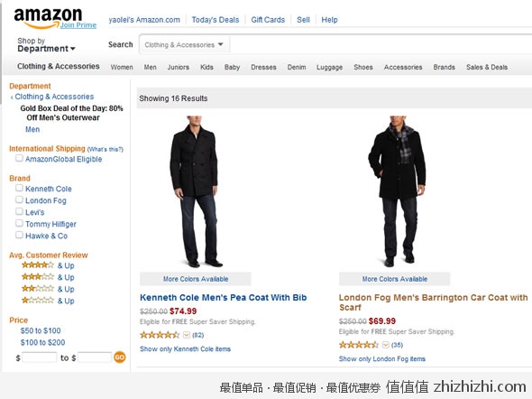Open the Kenneth Cole Pea Coat product image
The width and height of the screenshot is (532, 399).
[x=196, y=192]
